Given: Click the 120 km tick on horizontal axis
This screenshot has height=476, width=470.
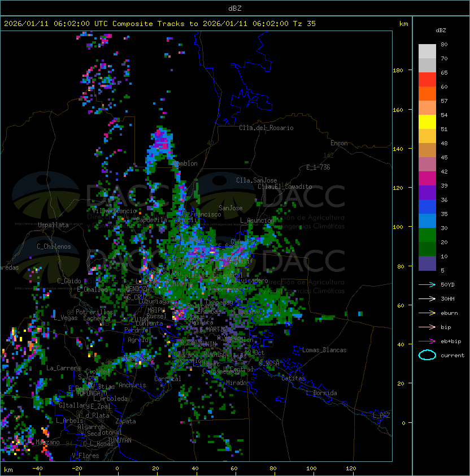Looking at the screenshot, I should (351, 469).
